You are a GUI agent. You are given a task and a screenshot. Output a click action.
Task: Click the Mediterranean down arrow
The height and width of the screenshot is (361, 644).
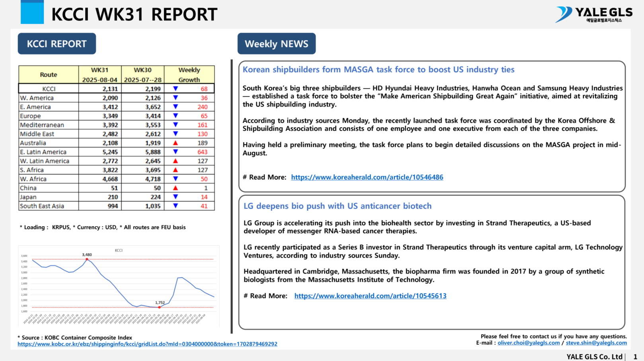(x=176, y=125)
